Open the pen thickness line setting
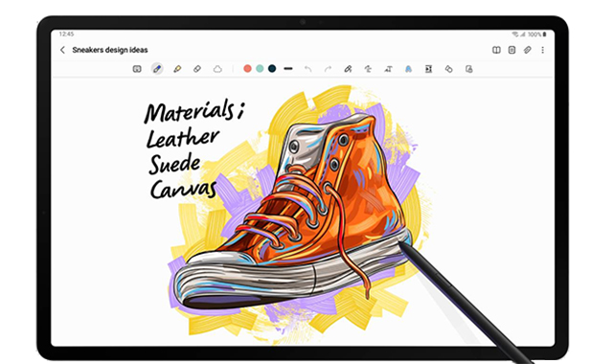Viewport: 613px width, 364px height. click(288, 69)
